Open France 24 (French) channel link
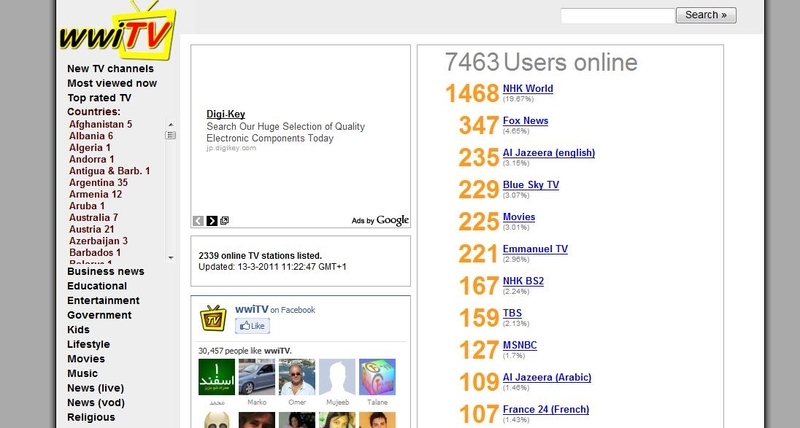The image size is (800, 428). [545, 410]
